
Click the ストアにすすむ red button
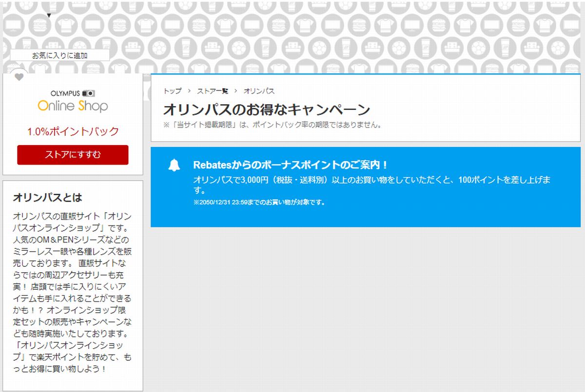coord(73,155)
